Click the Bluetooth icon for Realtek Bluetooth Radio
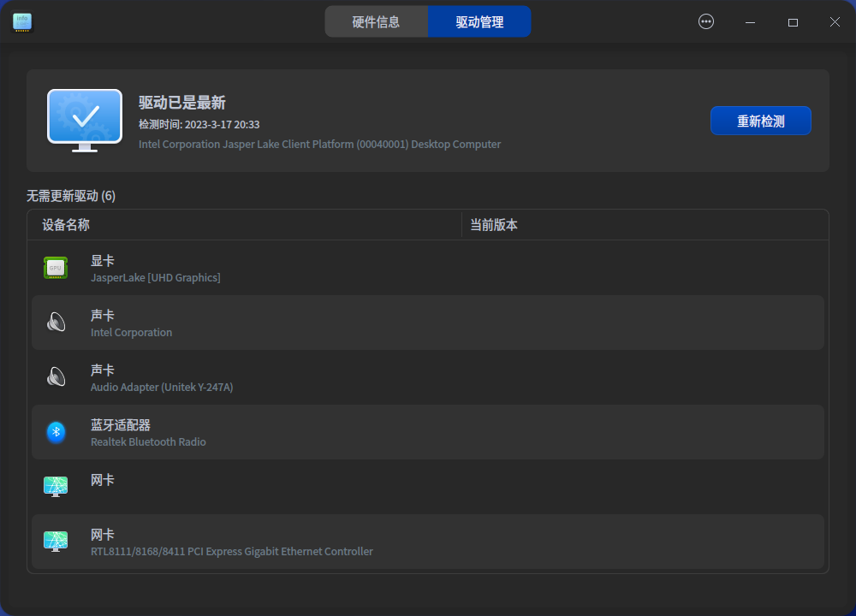The image size is (856, 616). point(56,432)
